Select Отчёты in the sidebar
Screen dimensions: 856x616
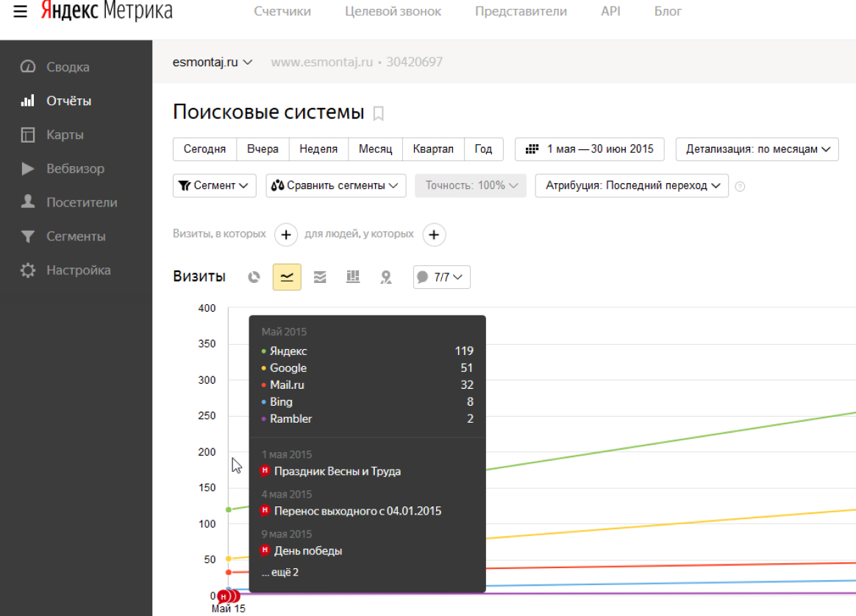(56, 101)
